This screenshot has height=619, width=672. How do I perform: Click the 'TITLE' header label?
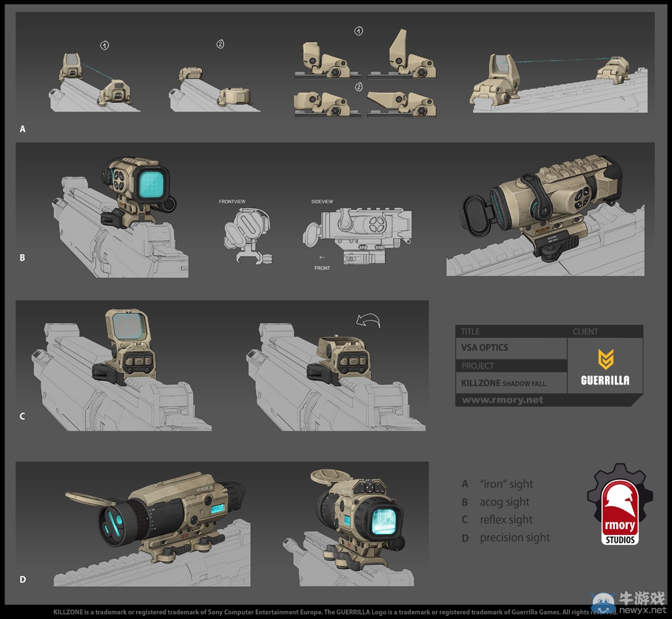coord(470,331)
